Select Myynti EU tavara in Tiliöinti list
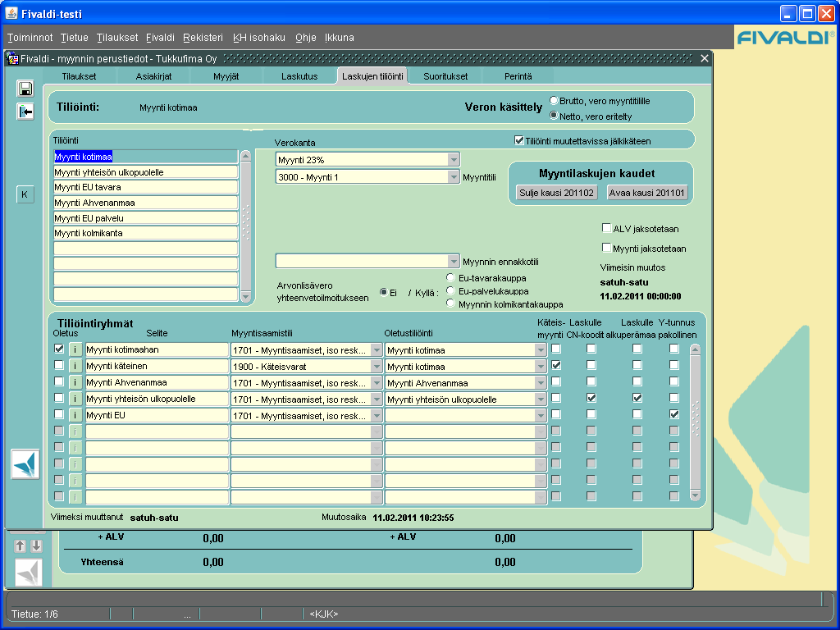 146,188
